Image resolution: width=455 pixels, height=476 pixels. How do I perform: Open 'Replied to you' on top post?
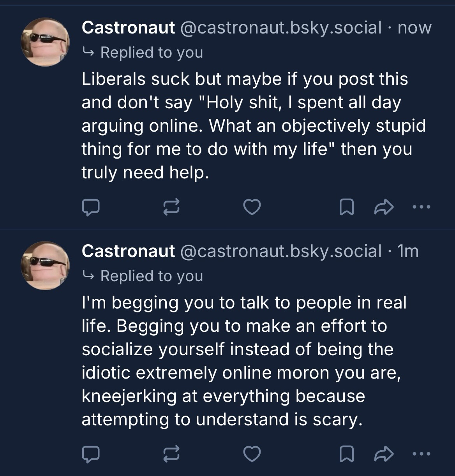(151, 52)
